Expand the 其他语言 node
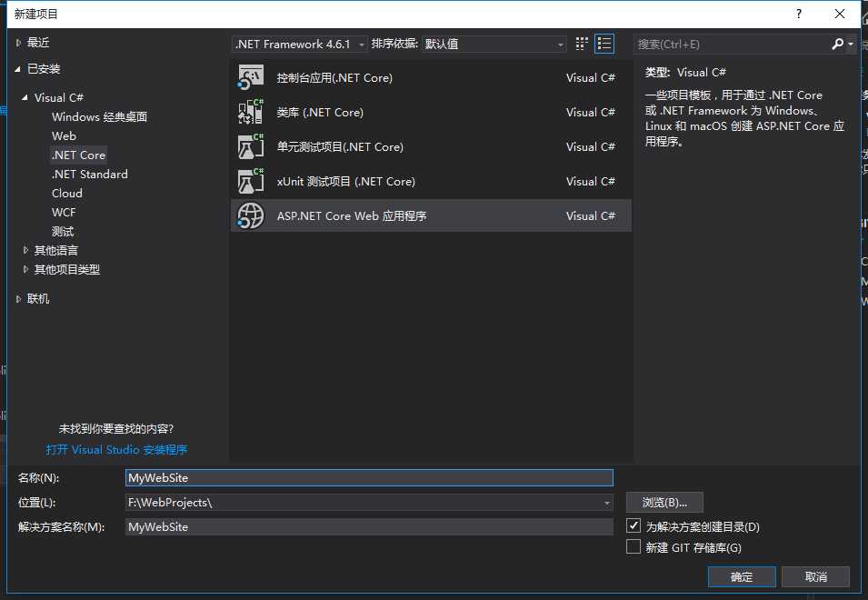 click(25, 250)
